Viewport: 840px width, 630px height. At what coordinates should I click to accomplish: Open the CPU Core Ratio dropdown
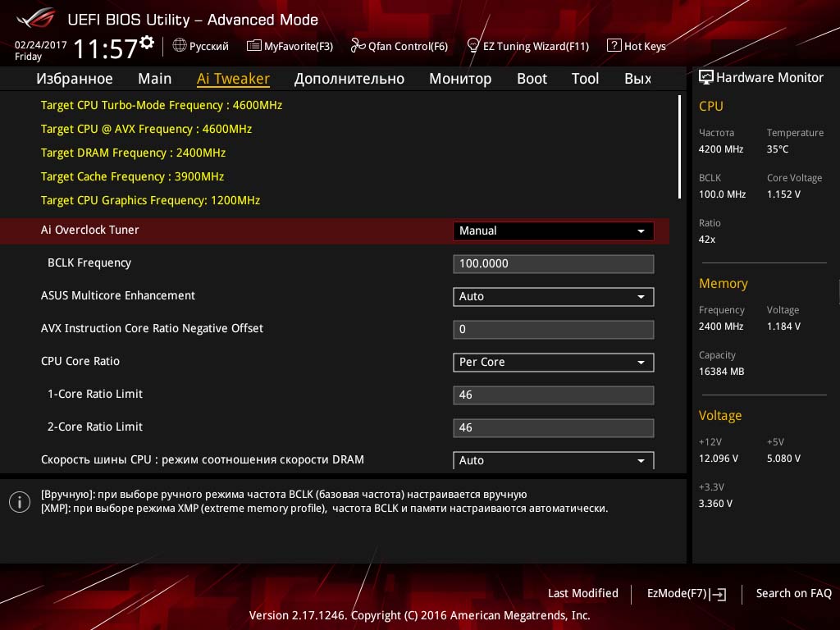553,362
